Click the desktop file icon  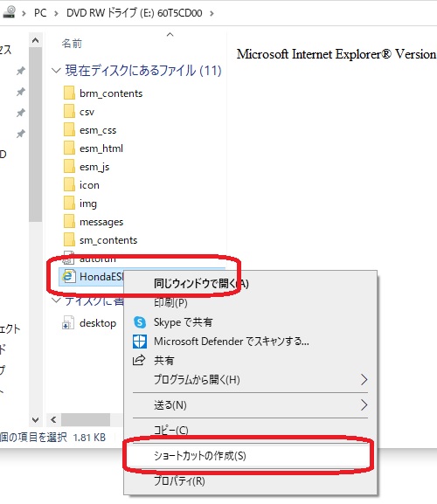(68, 322)
